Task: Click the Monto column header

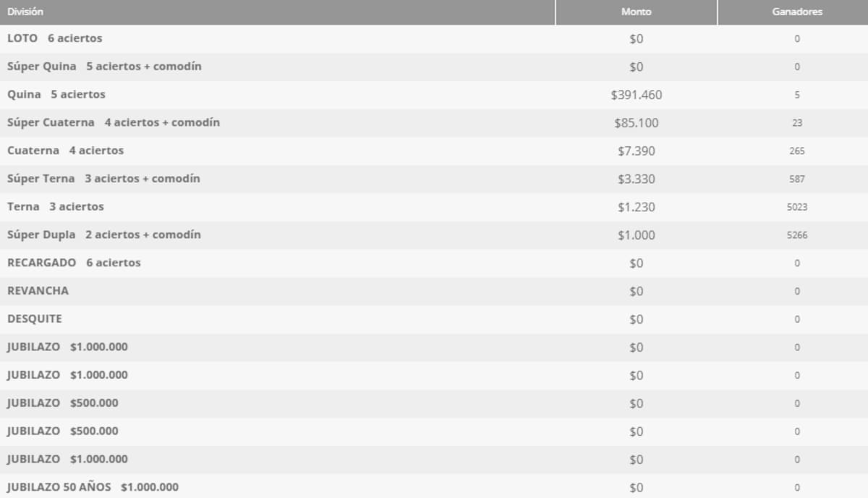Action: 637,12
